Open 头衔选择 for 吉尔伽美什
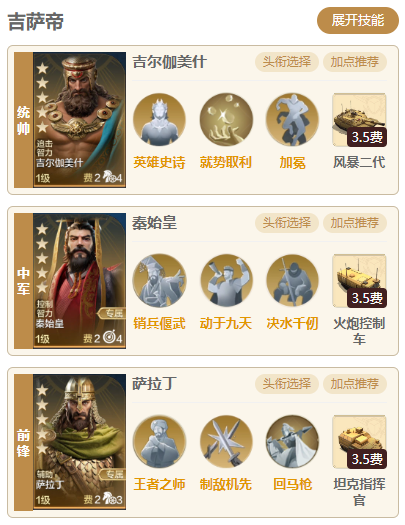Viewport: 405px width, 525px height. [x=287, y=62]
